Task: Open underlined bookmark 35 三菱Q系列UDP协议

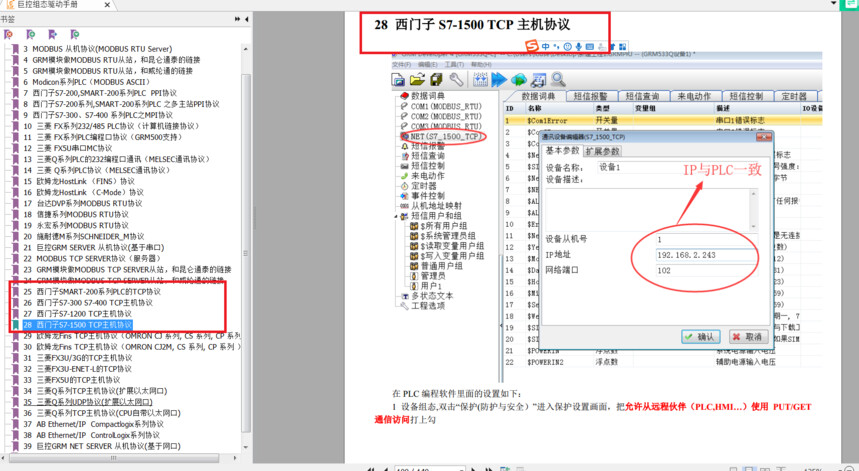Action: click(x=88, y=402)
